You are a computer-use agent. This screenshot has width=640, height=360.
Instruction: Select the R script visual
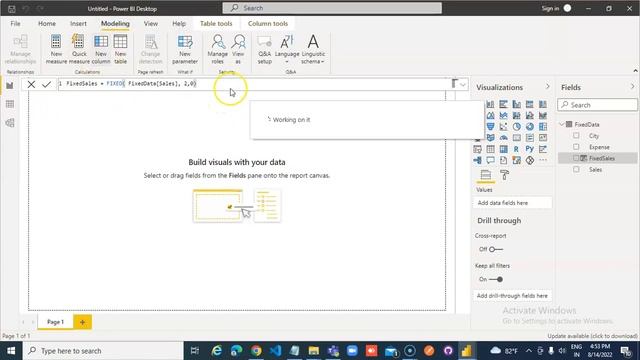(x=516, y=149)
